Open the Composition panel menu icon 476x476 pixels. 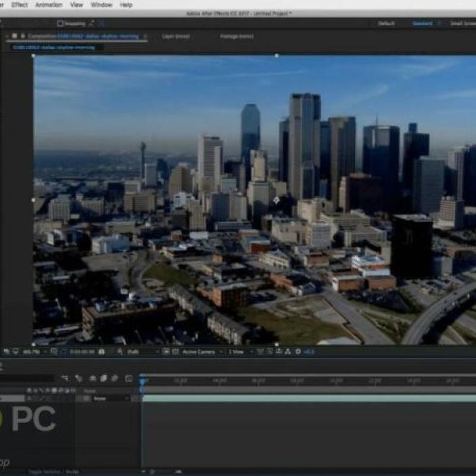(x=145, y=36)
